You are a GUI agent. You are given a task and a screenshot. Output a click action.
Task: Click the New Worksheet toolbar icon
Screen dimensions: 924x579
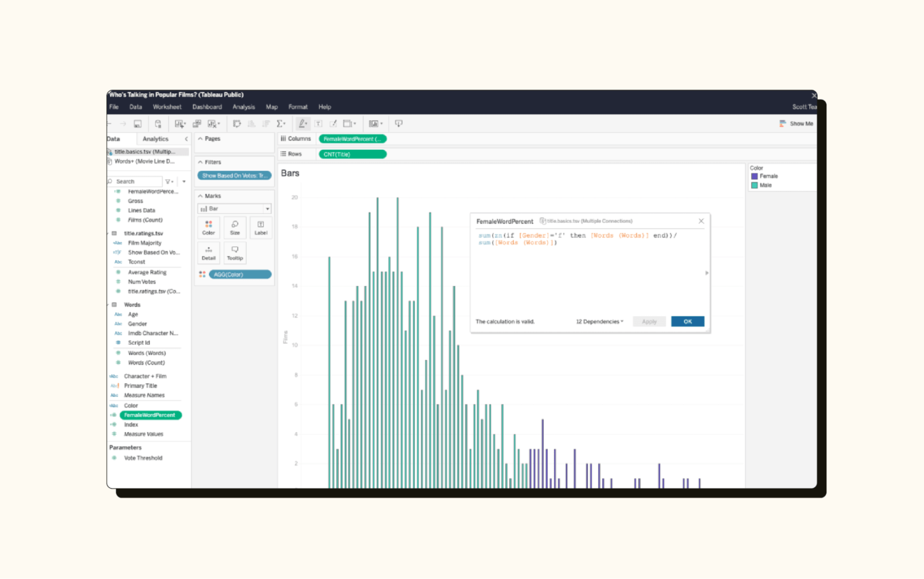point(179,123)
